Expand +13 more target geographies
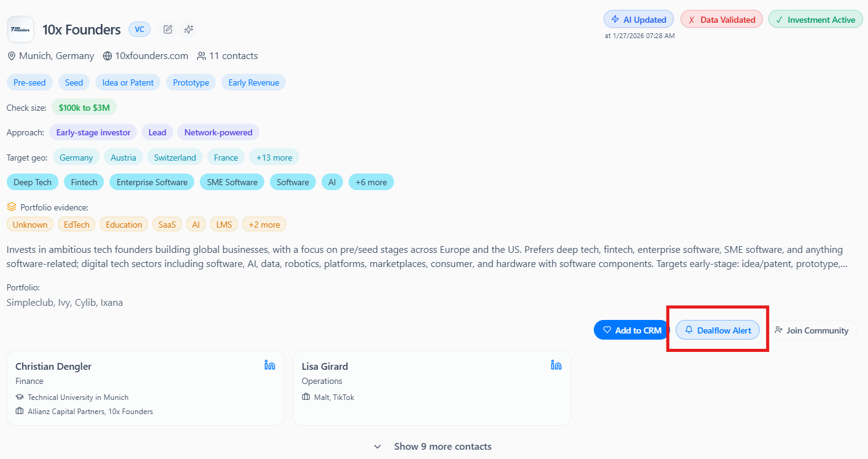 [274, 158]
